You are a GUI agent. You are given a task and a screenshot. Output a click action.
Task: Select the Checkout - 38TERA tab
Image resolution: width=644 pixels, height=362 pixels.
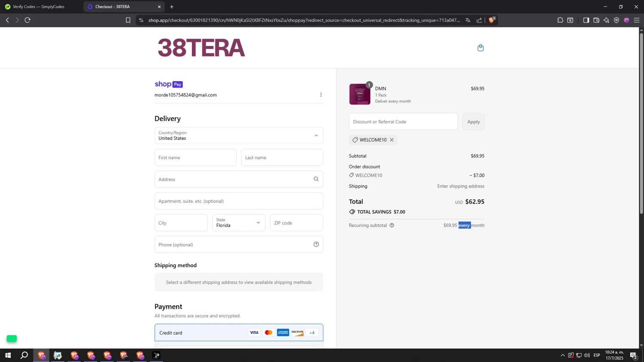(x=124, y=7)
